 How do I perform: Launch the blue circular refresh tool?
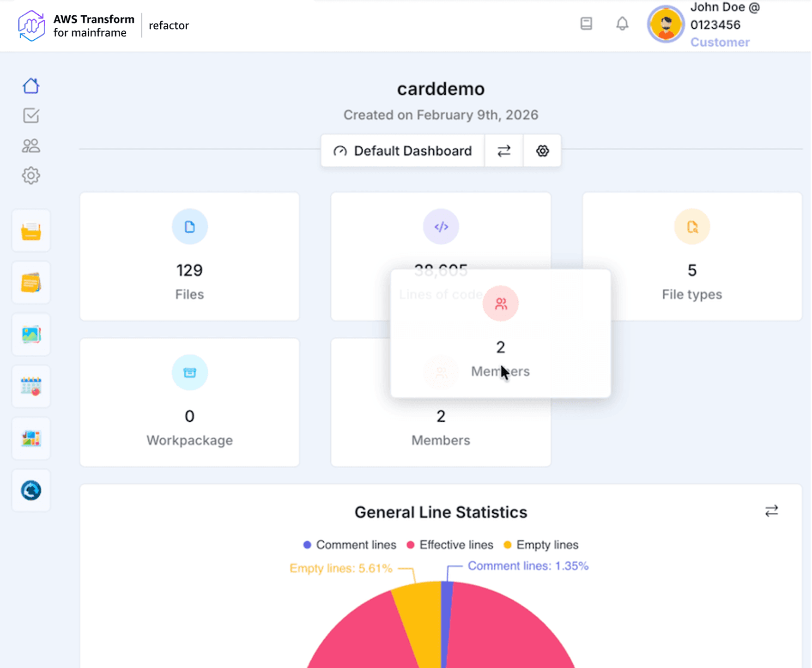(31, 490)
